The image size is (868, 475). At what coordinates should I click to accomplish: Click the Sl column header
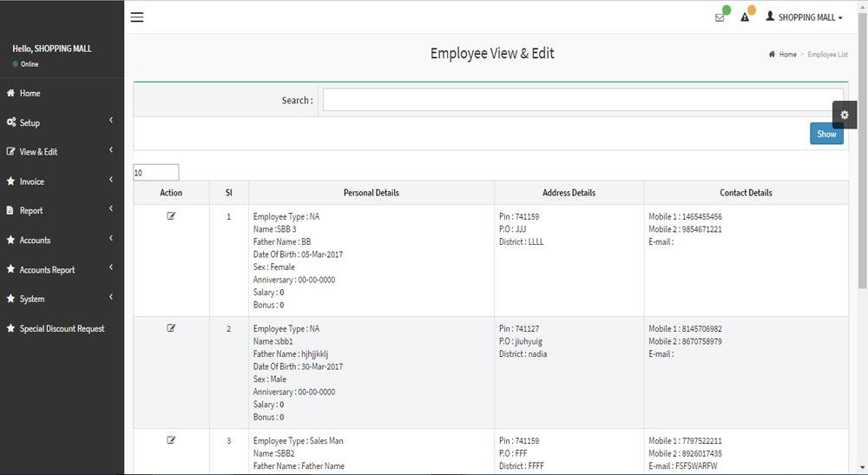click(x=228, y=193)
